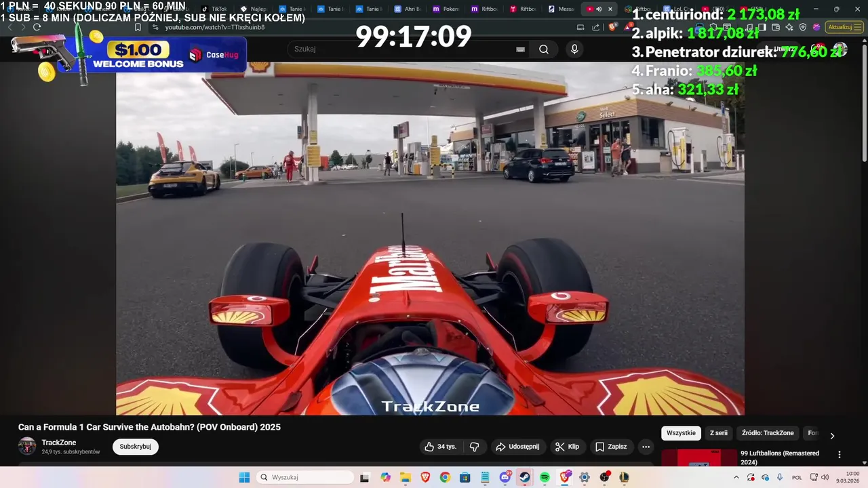
Task: Click the Udostępnij share button
Action: [x=517, y=447]
